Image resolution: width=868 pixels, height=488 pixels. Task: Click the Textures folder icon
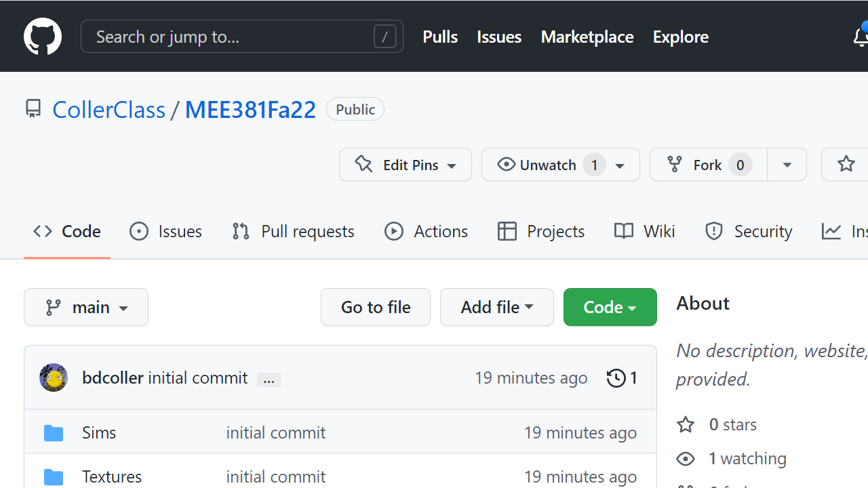tap(54, 476)
